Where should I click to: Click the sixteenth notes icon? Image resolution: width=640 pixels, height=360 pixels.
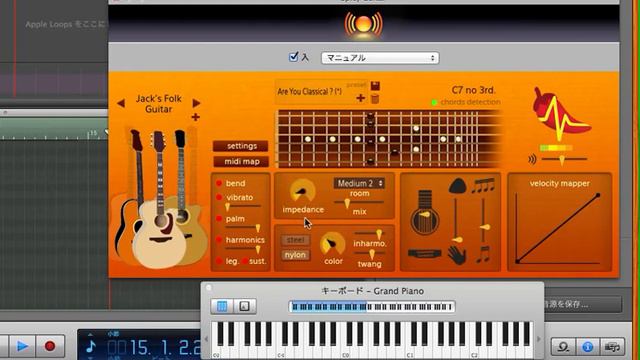(x=484, y=186)
